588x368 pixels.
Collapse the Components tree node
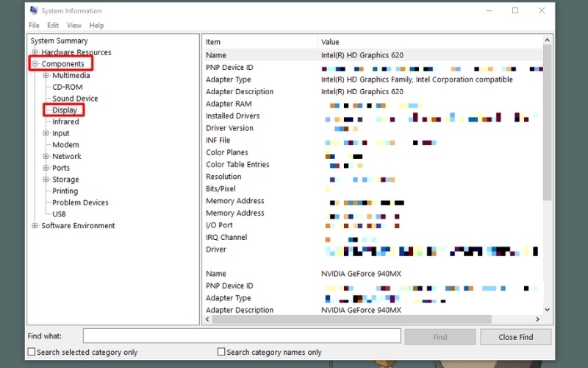click(35, 64)
